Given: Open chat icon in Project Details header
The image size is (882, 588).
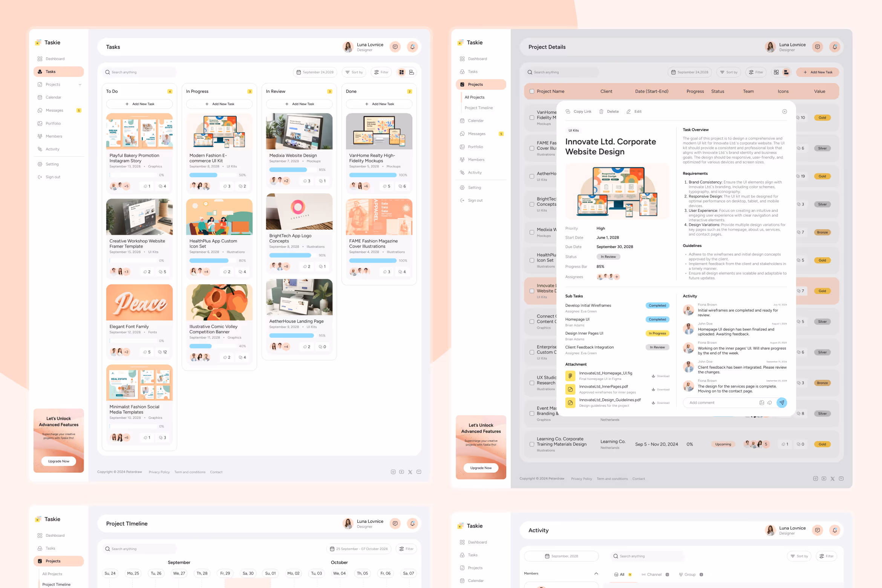Looking at the screenshot, I should click(x=817, y=47).
